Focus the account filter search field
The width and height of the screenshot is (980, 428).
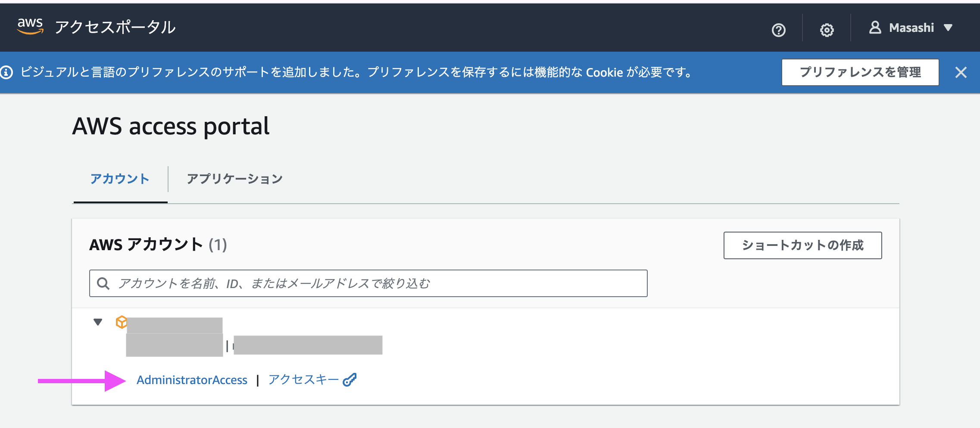(368, 283)
